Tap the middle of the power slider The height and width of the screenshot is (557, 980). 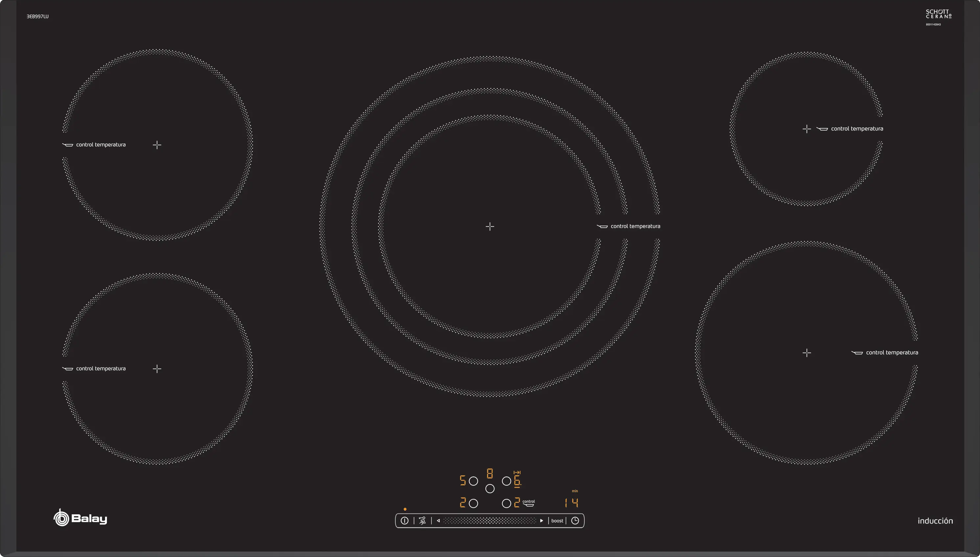[x=490, y=521]
